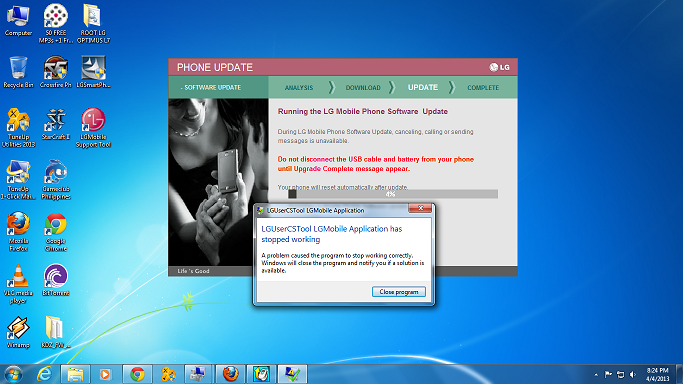Viewport: 683px width, 384px height.
Task: Click the PHONE UPDATE window title
Action: click(215, 67)
